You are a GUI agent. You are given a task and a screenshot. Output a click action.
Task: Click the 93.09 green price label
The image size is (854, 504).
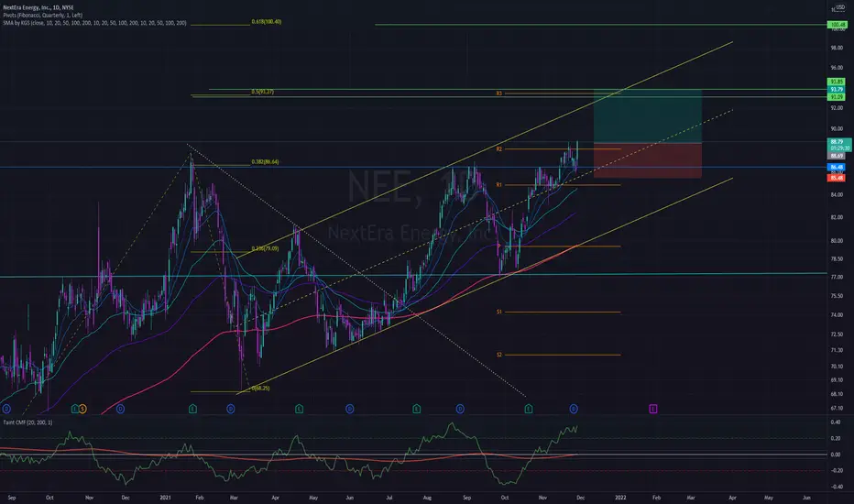[x=837, y=97]
